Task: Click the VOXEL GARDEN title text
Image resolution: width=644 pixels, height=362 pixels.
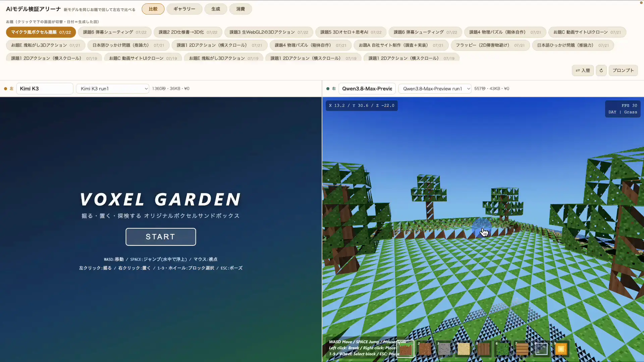Action: (x=161, y=199)
